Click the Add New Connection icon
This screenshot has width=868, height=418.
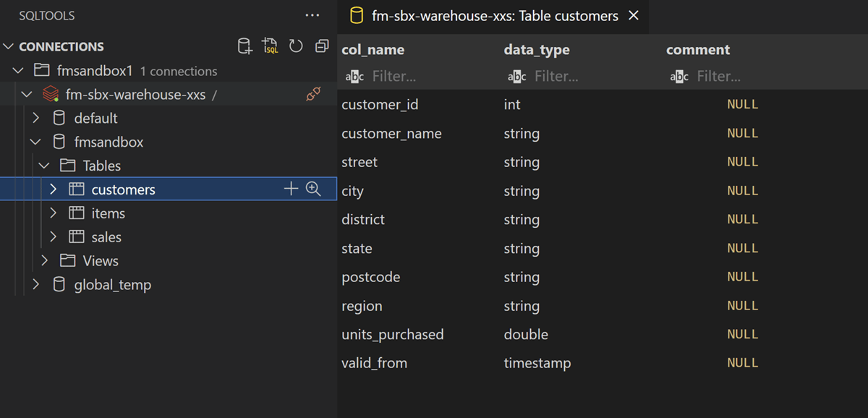[245, 46]
